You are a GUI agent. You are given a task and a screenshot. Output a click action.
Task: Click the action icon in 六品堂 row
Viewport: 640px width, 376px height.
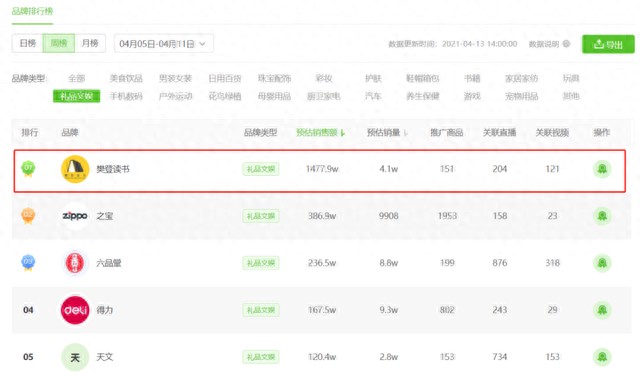pyautogui.click(x=602, y=263)
